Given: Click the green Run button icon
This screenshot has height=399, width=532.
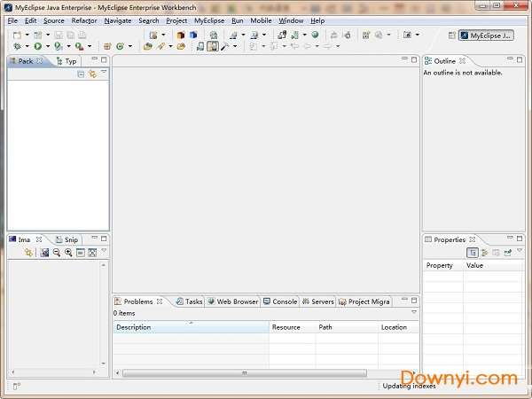Looking at the screenshot, I should [x=37, y=46].
